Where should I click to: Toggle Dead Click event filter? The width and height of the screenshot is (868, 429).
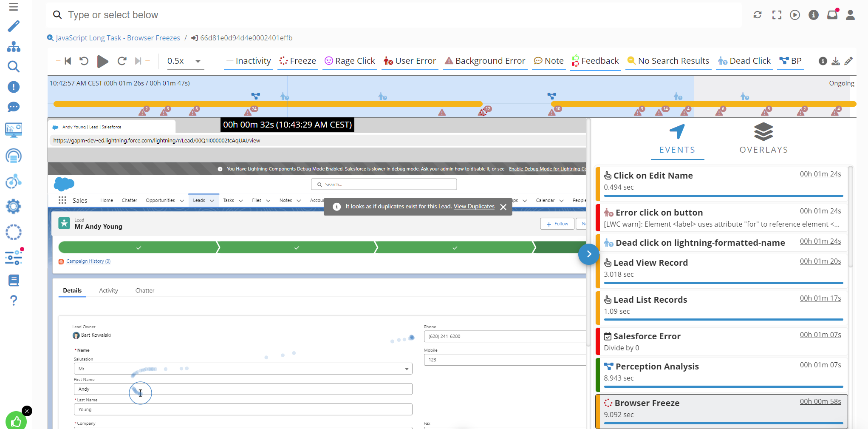744,61
